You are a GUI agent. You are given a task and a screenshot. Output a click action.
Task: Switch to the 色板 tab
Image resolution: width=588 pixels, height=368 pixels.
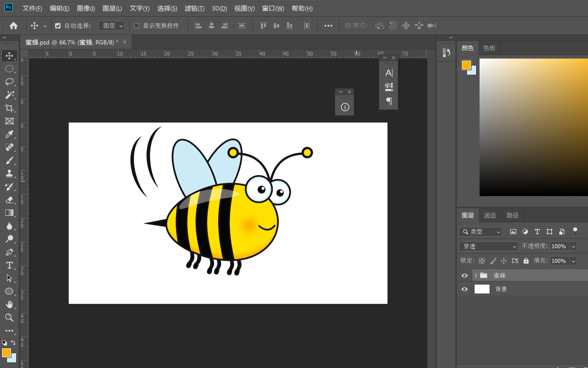pyautogui.click(x=489, y=48)
